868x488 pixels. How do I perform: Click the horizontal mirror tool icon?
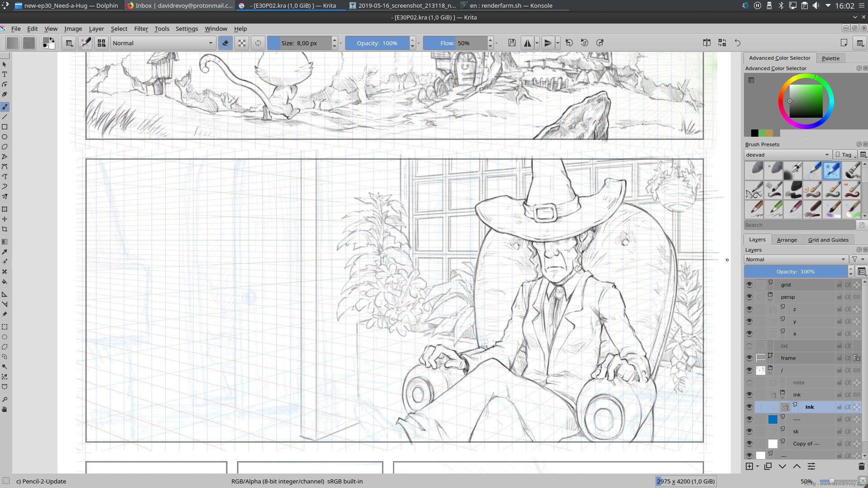(528, 43)
